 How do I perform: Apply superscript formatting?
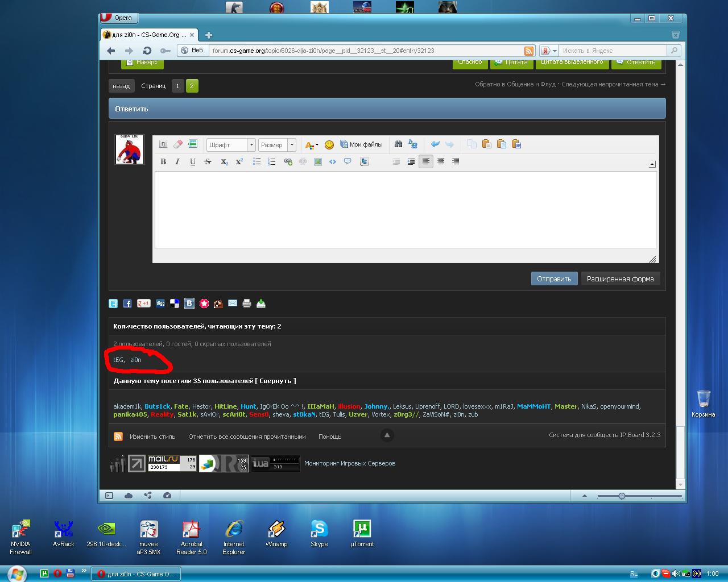[239, 161]
